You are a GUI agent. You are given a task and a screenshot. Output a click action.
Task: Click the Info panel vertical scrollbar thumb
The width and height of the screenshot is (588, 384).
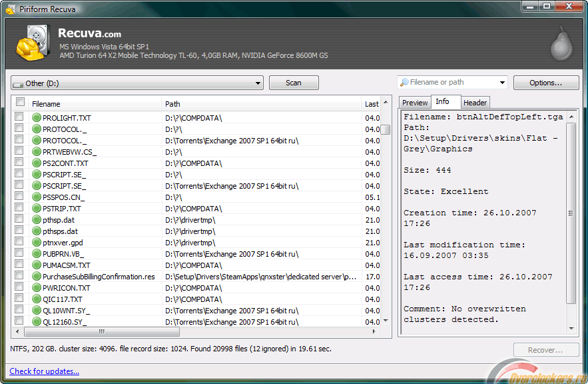(571, 213)
